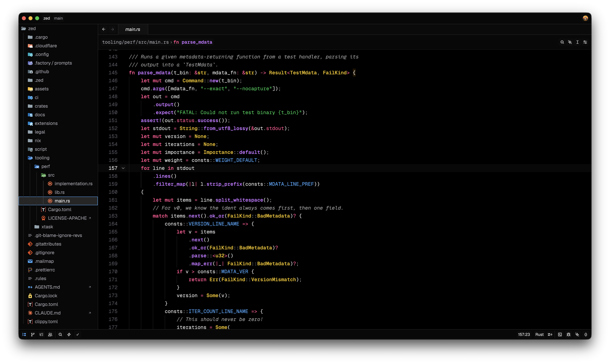This screenshot has height=364, width=610.
Task: Open the collaboration panel people icon
Action: pyautogui.click(x=50, y=334)
